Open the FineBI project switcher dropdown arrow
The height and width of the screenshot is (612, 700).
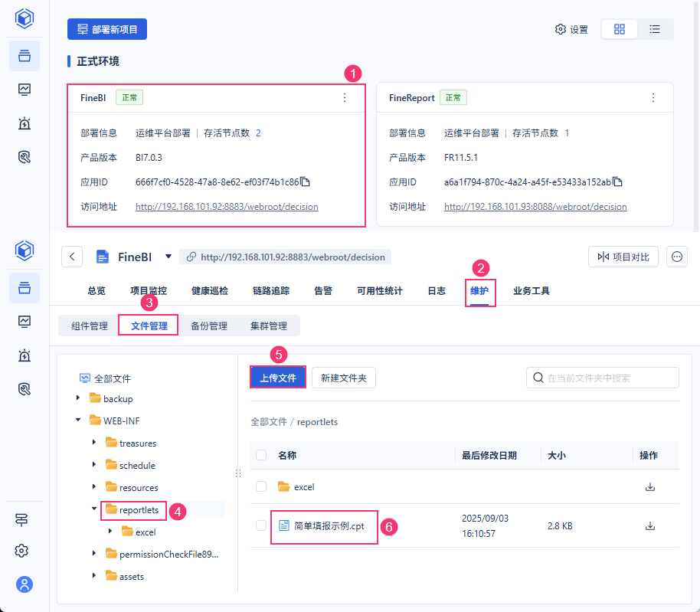(x=168, y=257)
